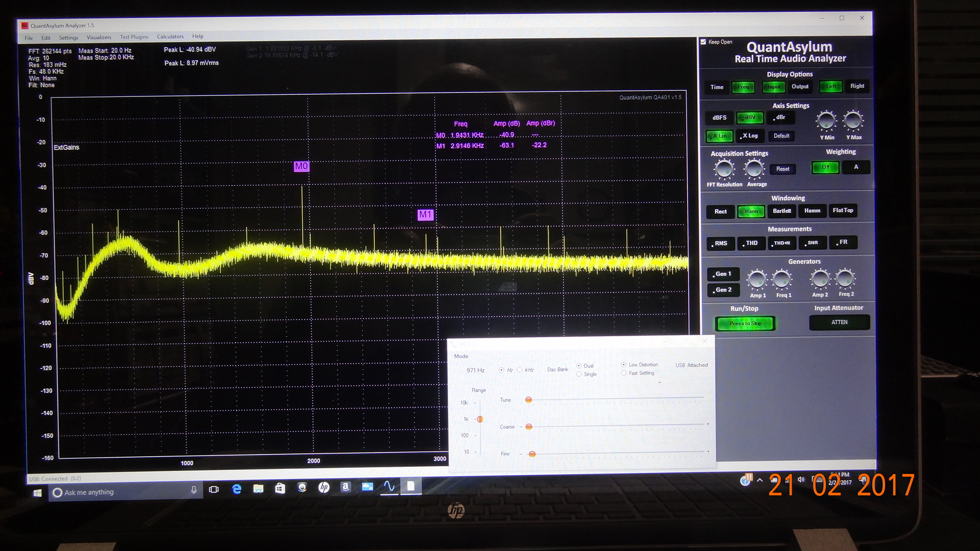
Task: Launch Microsoft Edge from the taskbar
Action: point(236,489)
